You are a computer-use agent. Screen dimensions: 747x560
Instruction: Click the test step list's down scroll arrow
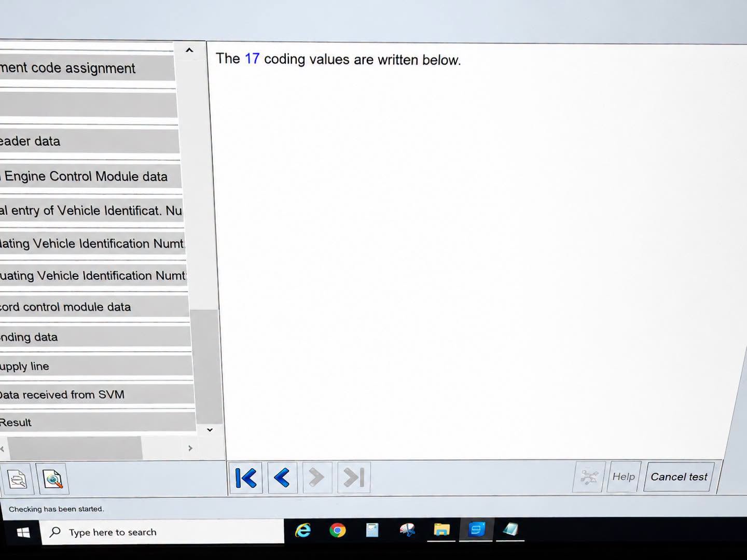click(210, 430)
